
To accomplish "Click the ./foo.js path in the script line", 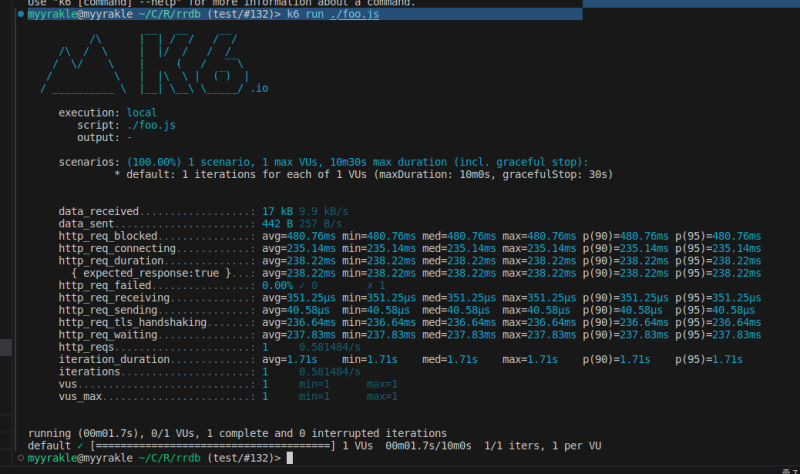I will [153, 125].
